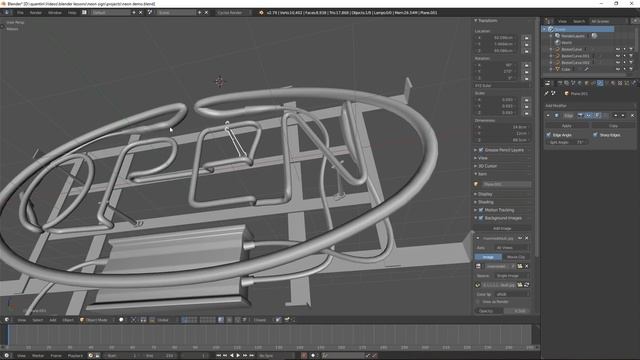Jump to the last frame

point(252,356)
